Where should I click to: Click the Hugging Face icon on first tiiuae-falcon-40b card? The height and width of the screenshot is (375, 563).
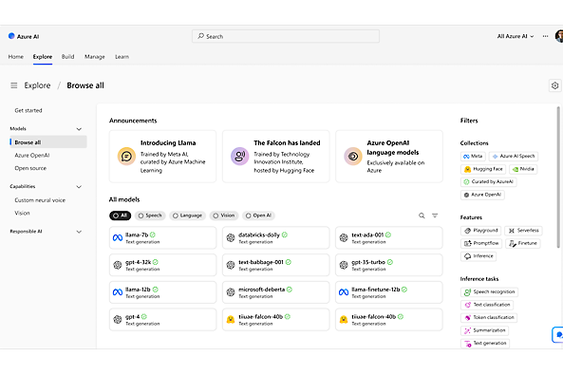[x=231, y=319]
